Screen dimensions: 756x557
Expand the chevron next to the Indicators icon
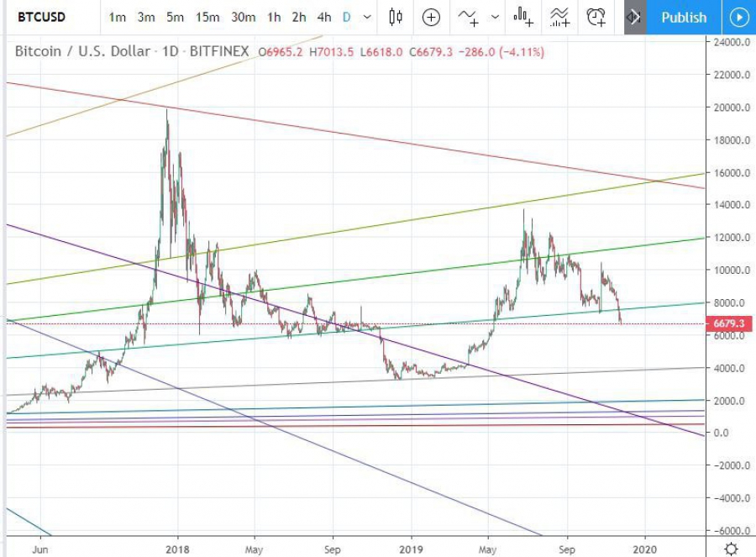click(495, 18)
